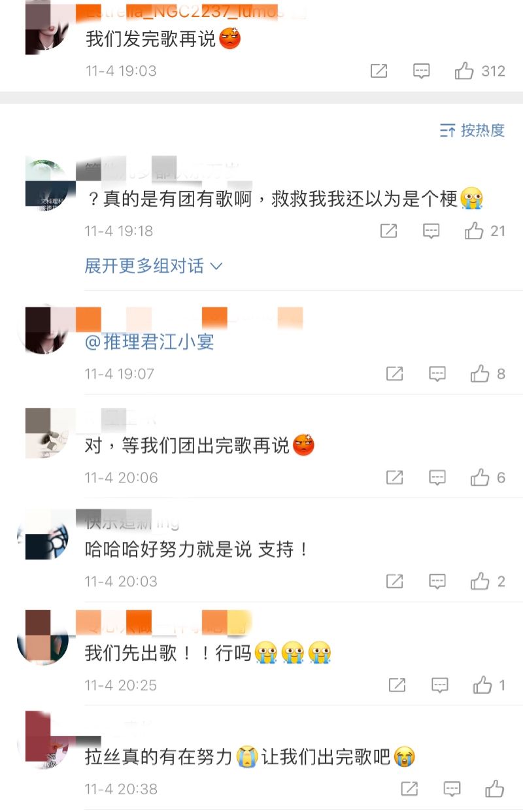The height and width of the screenshot is (812, 523).
Task: Thumb up the 20:38 comment
Action: click(x=496, y=789)
